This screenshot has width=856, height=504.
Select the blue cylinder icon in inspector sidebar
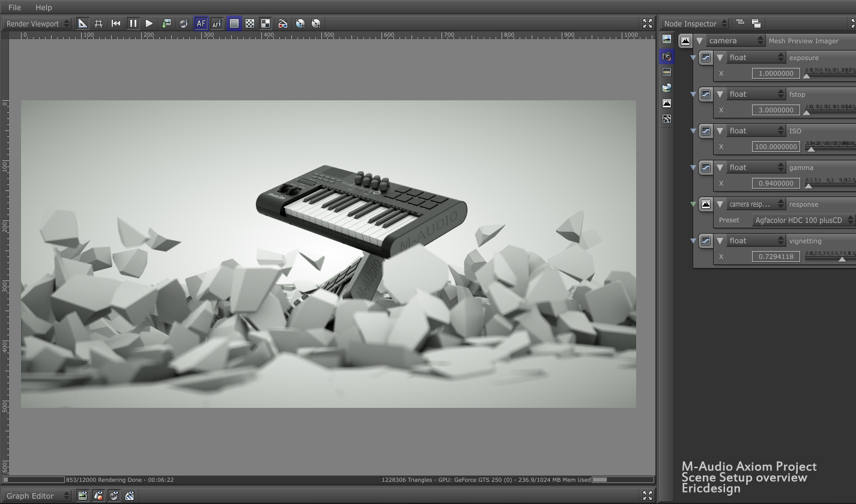point(667,88)
